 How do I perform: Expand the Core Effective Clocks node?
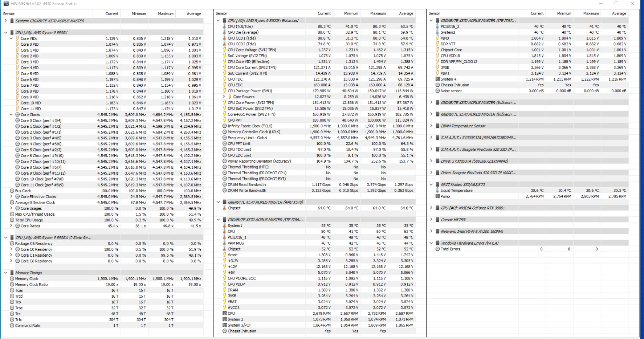(11, 197)
